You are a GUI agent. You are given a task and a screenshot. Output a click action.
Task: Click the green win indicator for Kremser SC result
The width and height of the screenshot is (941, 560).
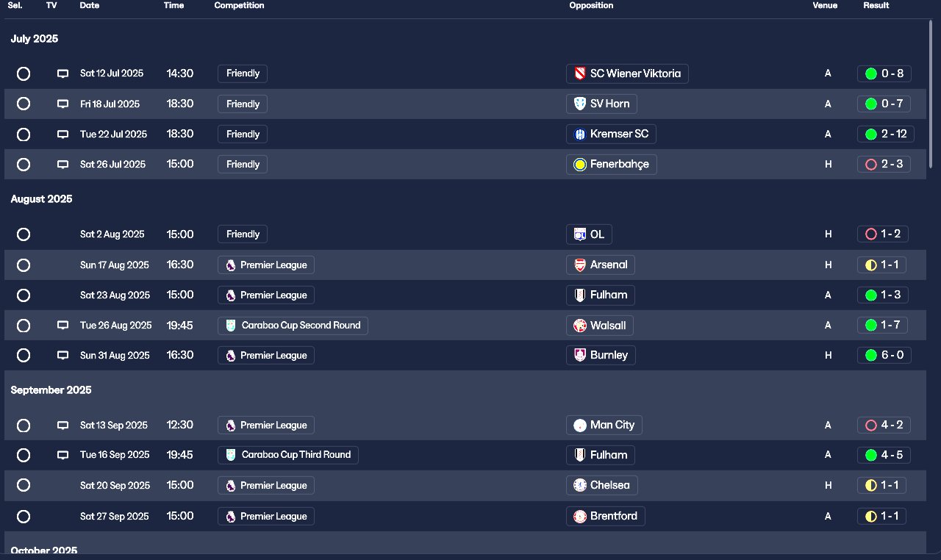[x=871, y=134]
